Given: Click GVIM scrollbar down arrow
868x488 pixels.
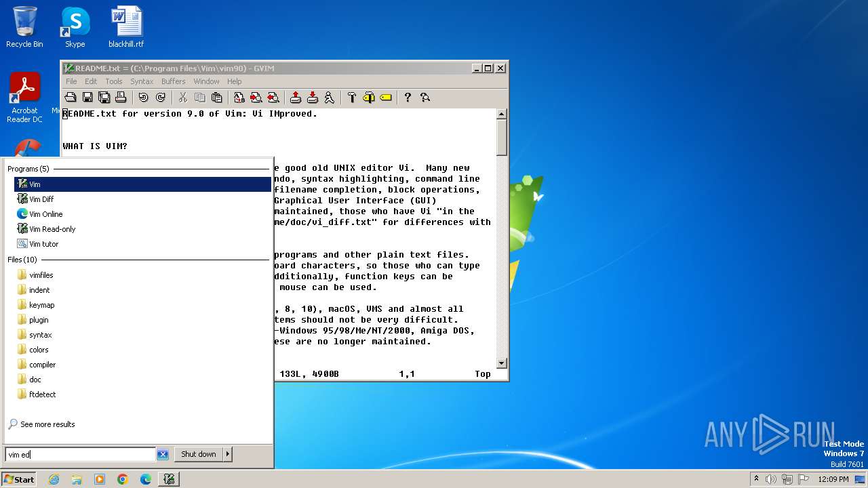Looking at the screenshot, I should click(502, 363).
